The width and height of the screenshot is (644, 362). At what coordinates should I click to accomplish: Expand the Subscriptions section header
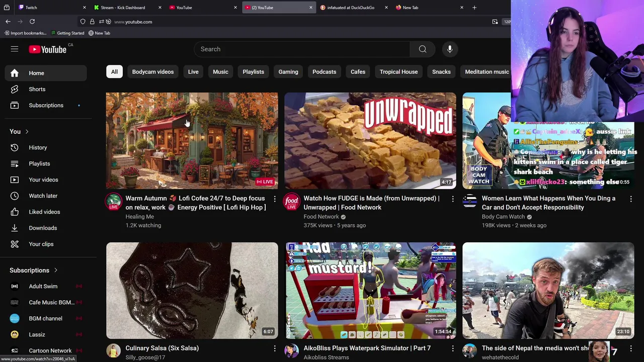[34, 270]
